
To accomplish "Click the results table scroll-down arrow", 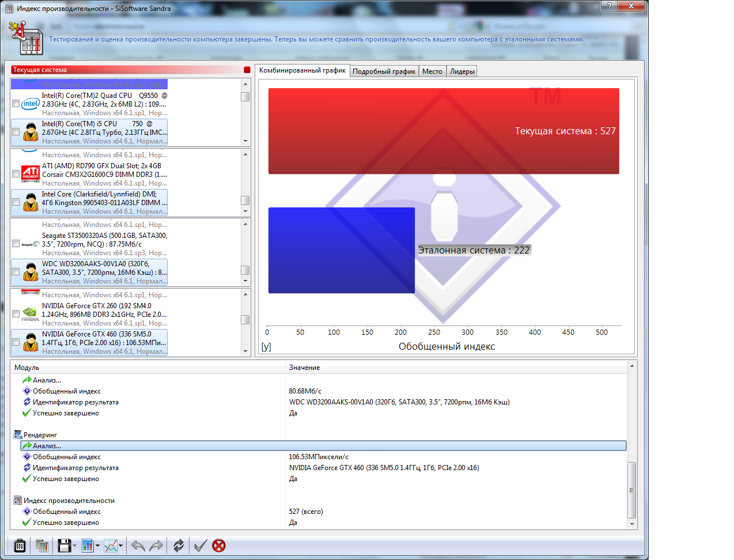I will click(x=632, y=524).
